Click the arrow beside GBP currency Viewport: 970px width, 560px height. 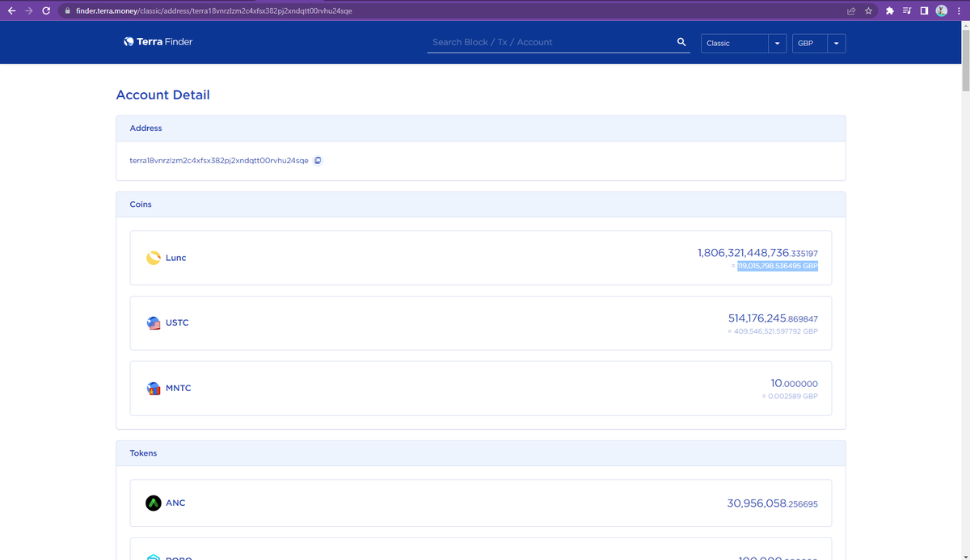[836, 44]
